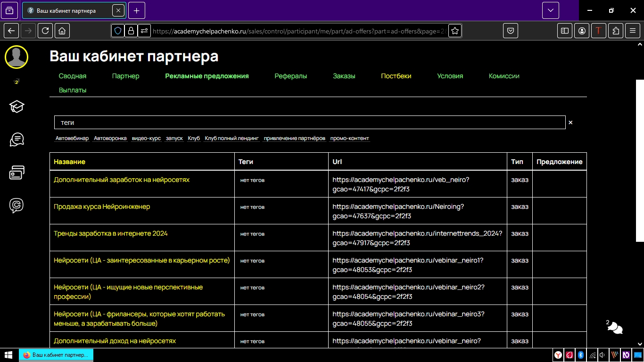
Task: Open the Firefox application hamburger menu
Action: click(633, 31)
